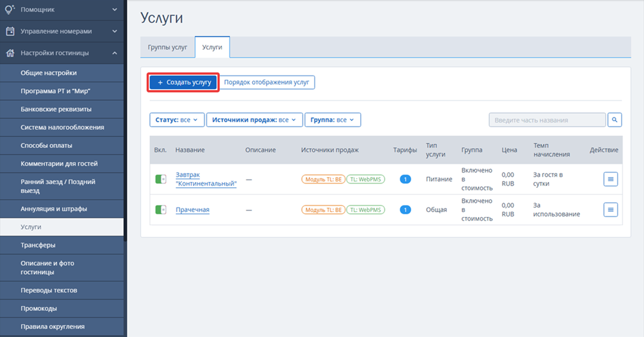Click the Название column header
This screenshot has height=337, width=644.
coord(190,150)
